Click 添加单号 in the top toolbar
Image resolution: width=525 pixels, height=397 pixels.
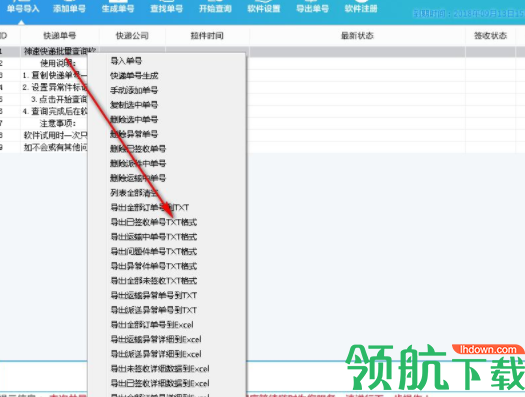click(x=69, y=8)
